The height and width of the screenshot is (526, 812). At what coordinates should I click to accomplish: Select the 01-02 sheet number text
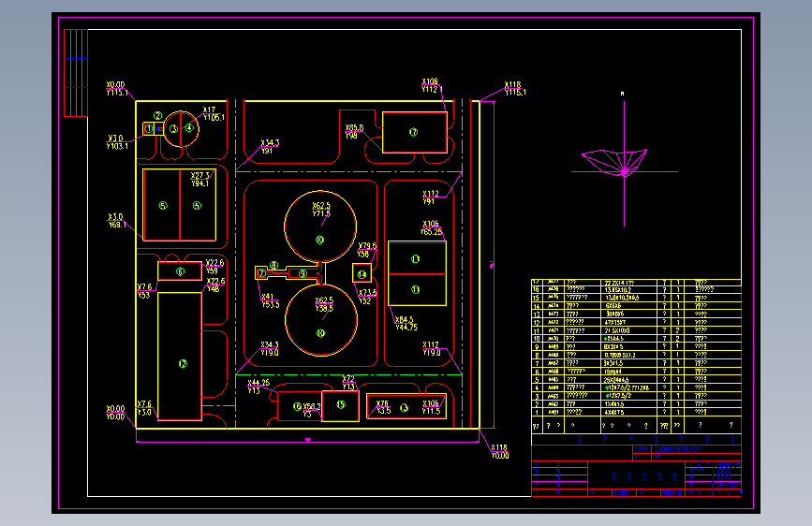(727, 486)
